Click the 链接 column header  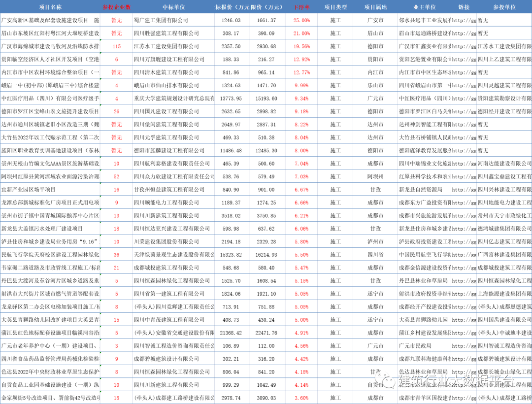(464, 7)
